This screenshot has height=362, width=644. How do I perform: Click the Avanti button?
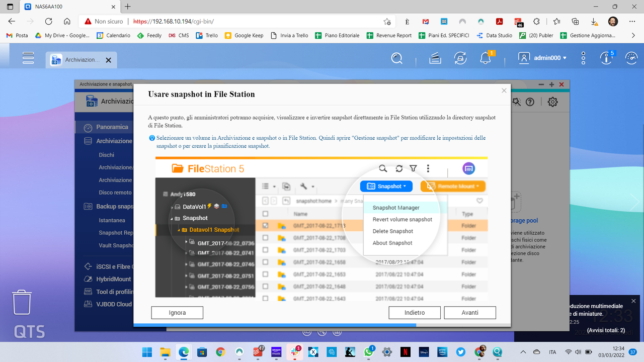[x=470, y=313]
